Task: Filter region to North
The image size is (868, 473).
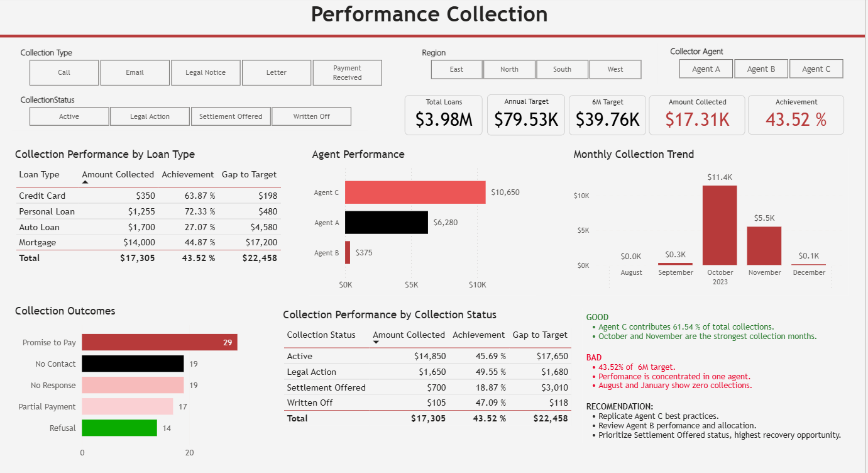Action: pyautogui.click(x=510, y=69)
